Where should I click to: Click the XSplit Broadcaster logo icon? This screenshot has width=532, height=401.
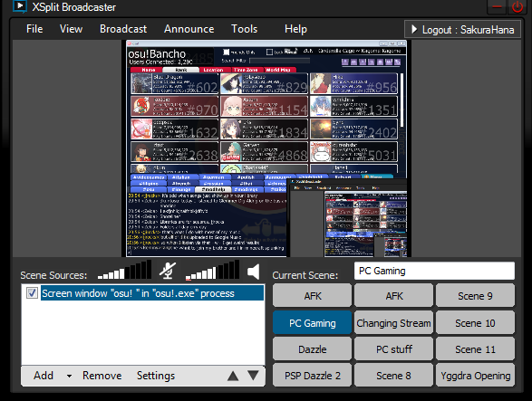pos(20,6)
